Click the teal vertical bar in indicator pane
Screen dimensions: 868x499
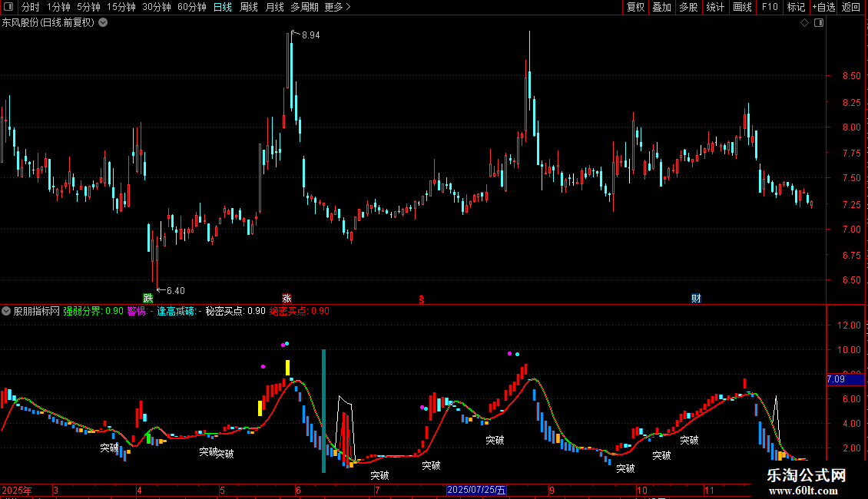pyautogui.click(x=324, y=411)
